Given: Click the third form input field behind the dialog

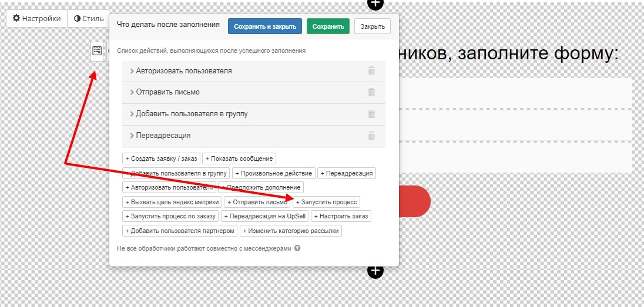Looking at the screenshot, I should tap(515, 157).
